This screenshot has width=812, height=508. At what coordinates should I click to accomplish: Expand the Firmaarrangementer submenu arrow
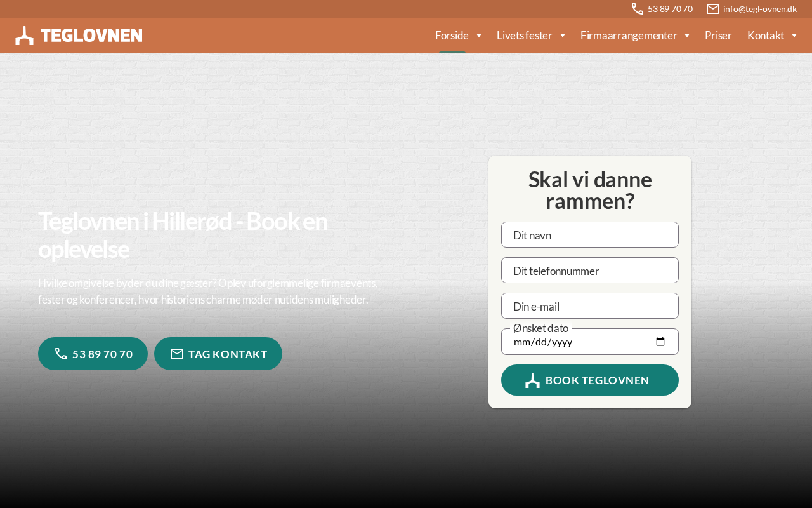[x=687, y=36]
